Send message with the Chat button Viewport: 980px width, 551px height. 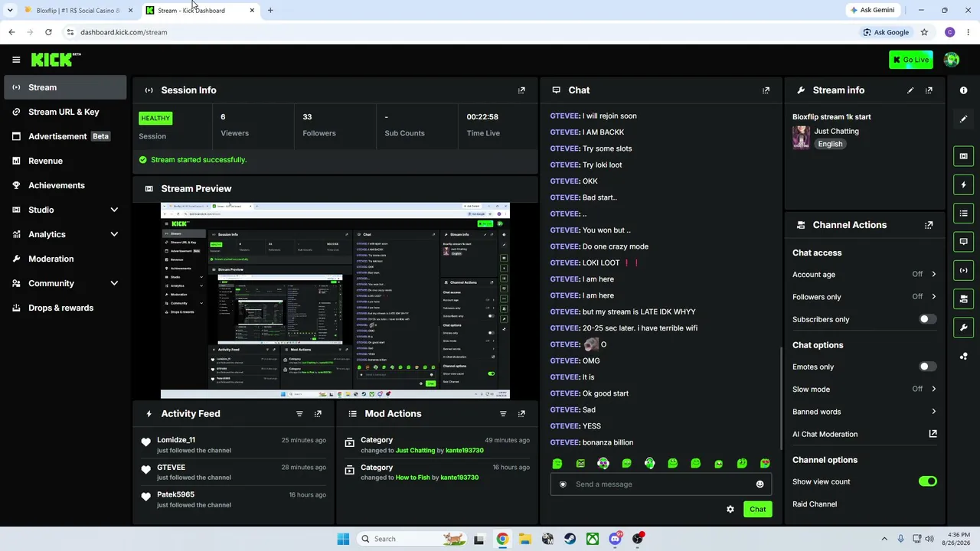[x=757, y=509]
